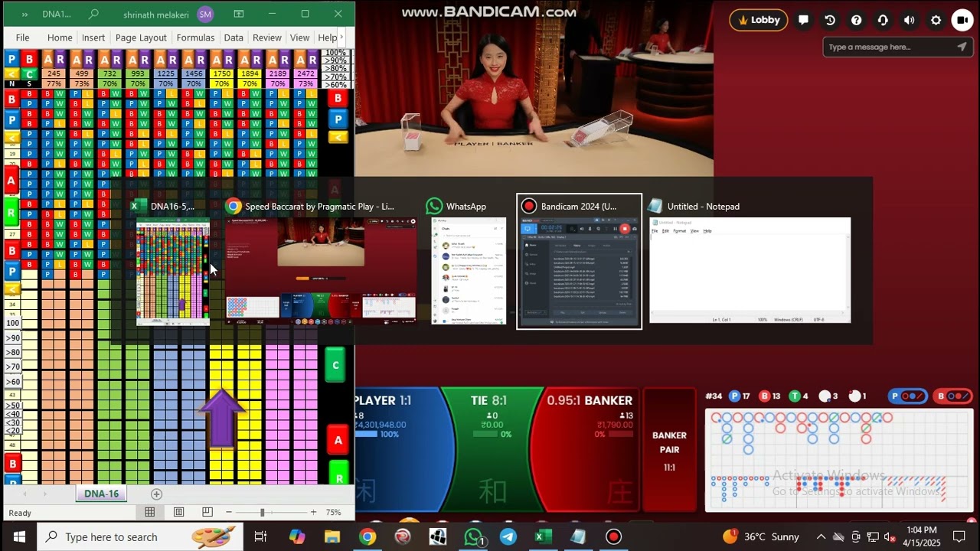Open the View ribbon tab
This screenshot has height=551, width=980.
click(300, 37)
